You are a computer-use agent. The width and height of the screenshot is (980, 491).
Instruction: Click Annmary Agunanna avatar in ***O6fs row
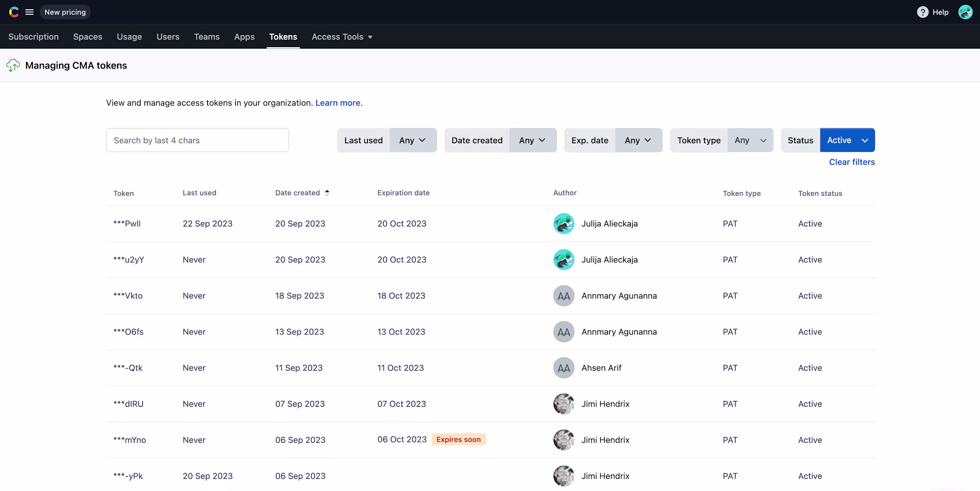tap(563, 332)
